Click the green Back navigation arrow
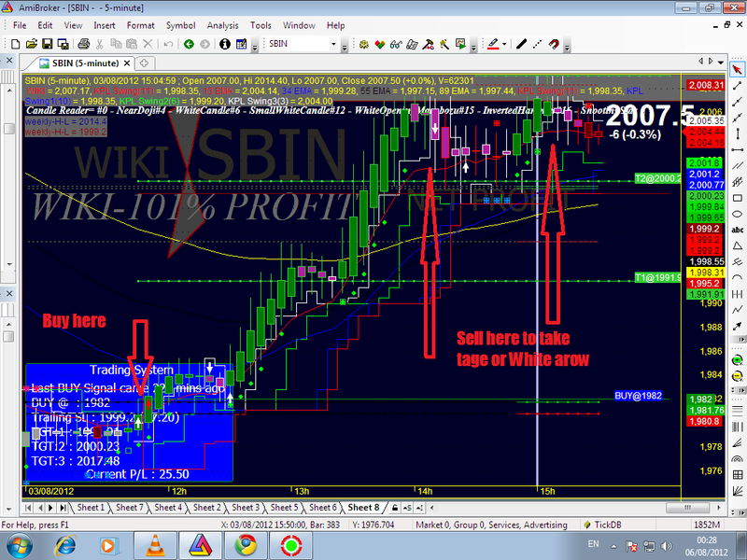This screenshot has height=560, width=747. pyautogui.click(x=190, y=44)
